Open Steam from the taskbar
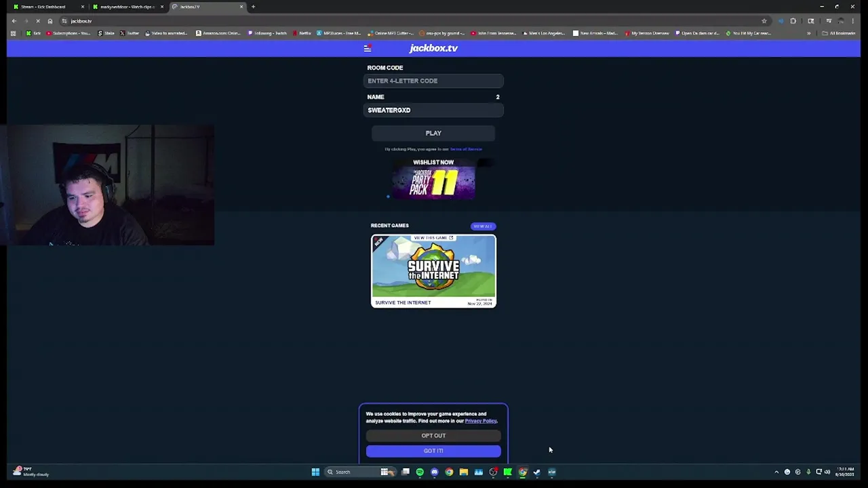Image resolution: width=868 pixels, height=488 pixels. (537, 472)
